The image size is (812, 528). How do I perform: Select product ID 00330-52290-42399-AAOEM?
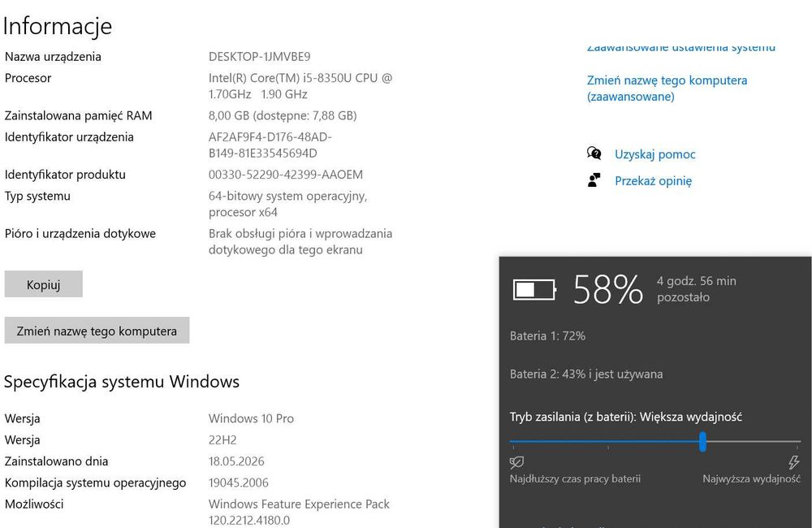(286, 175)
